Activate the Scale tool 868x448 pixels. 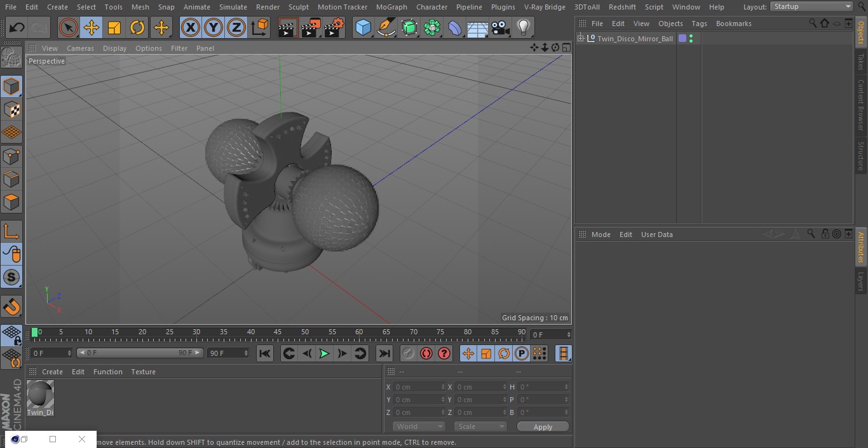114,27
